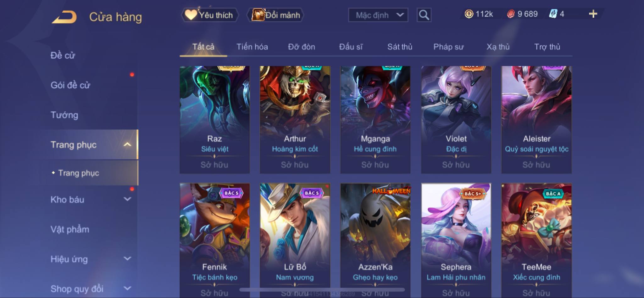Click the heart icon for Yêu thích
The height and width of the screenshot is (298, 644).
(x=191, y=15)
